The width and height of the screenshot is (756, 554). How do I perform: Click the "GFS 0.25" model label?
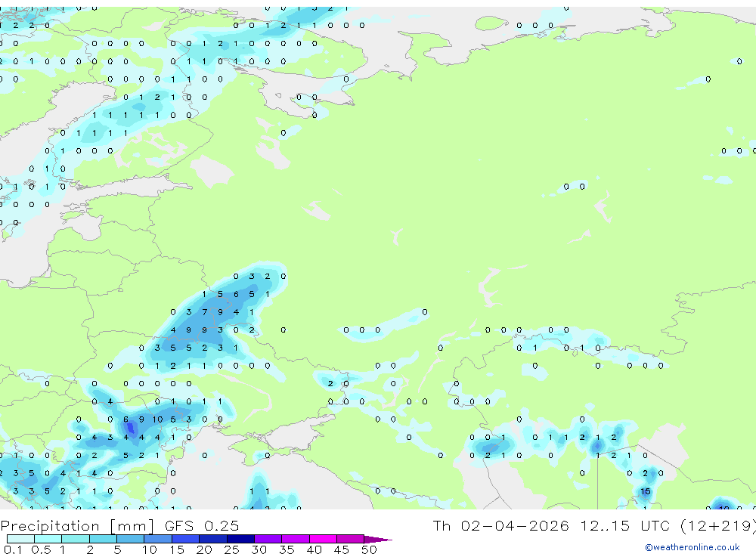point(202,525)
